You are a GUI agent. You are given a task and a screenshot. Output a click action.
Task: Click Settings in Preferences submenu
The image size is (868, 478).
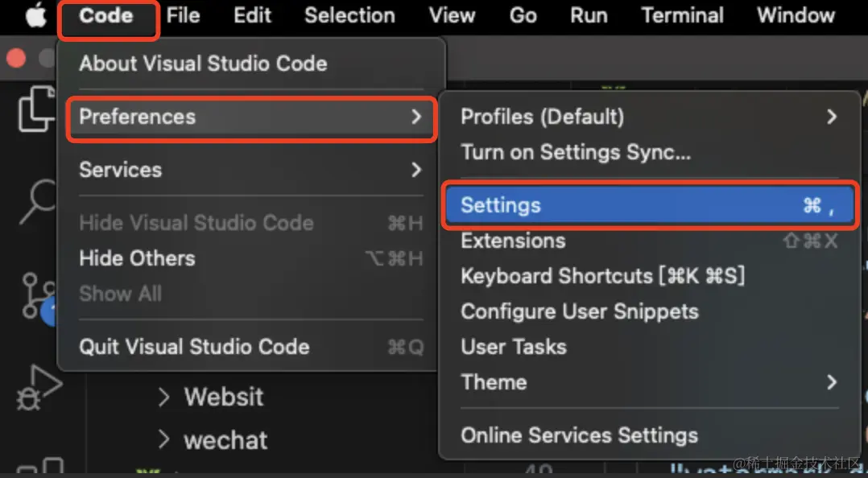coord(650,205)
